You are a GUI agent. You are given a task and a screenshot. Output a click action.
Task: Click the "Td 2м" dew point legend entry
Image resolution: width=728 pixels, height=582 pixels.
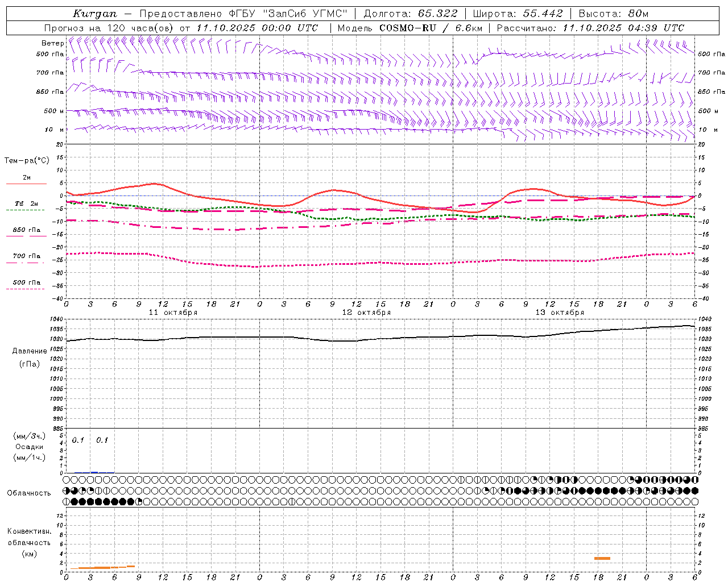coord(27,203)
